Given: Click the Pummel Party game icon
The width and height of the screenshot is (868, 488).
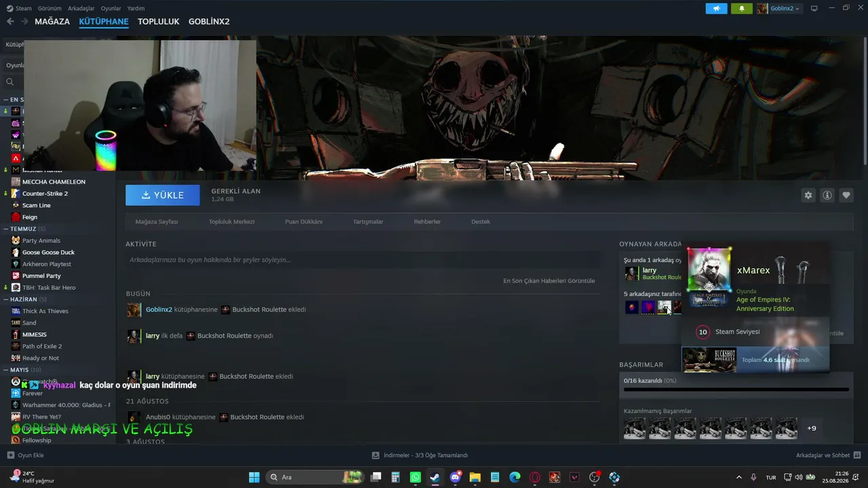Looking at the screenshot, I should tap(16, 276).
